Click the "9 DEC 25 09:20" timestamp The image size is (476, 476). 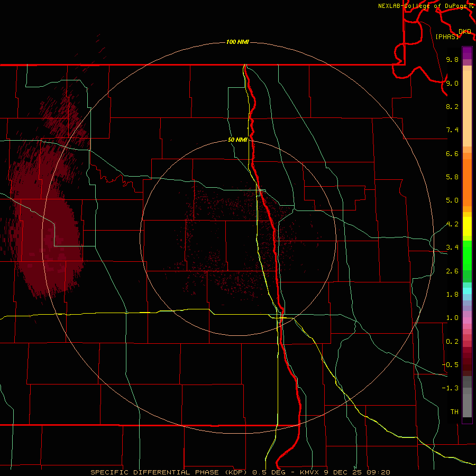356,472
